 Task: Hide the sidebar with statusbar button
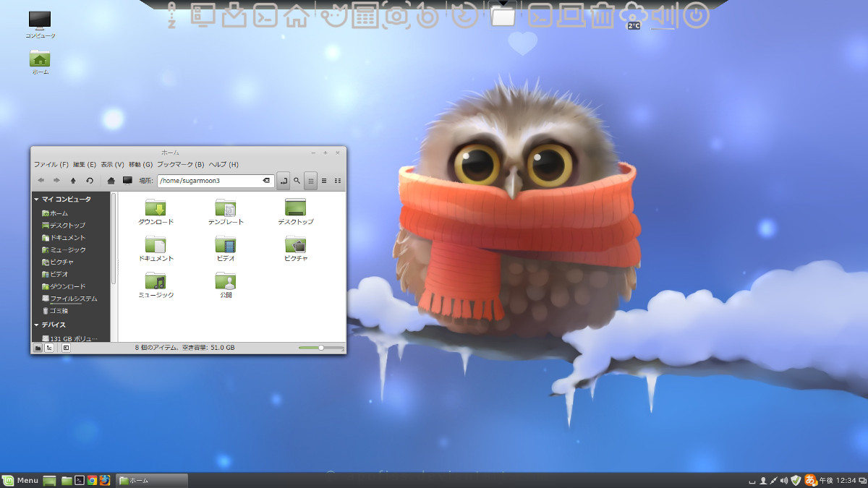pos(66,348)
